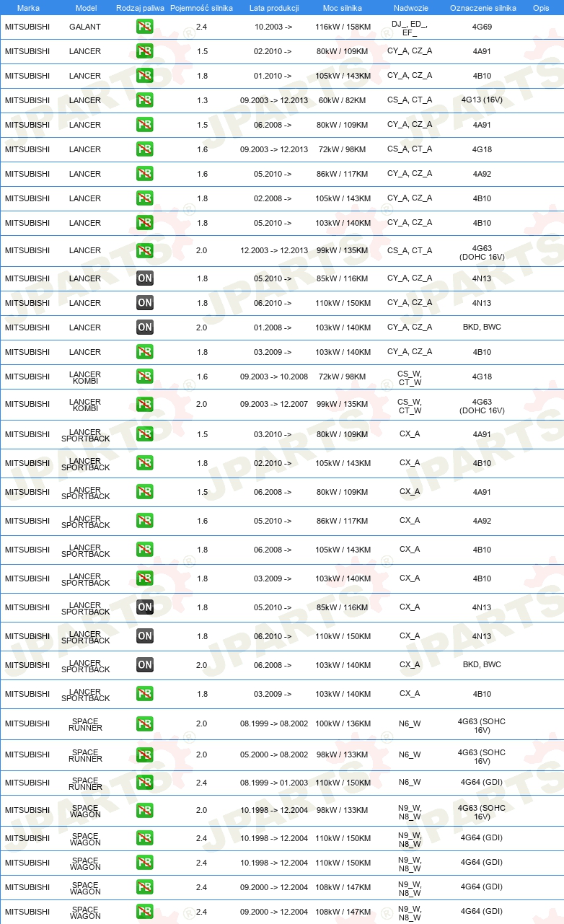Select the 116kW / 158KM power cell
The height and width of the screenshot is (924, 564).
(343, 27)
